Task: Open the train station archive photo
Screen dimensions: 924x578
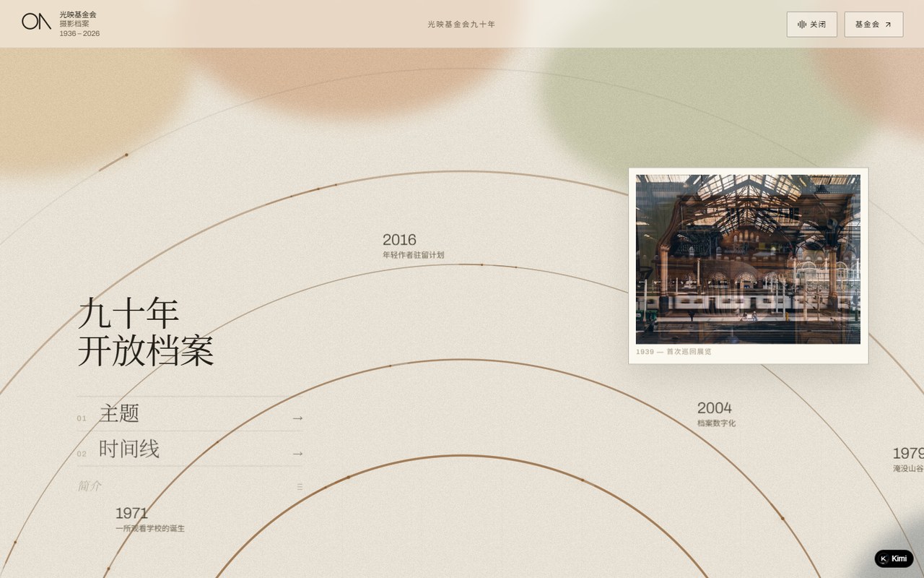Action: point(748,259)
